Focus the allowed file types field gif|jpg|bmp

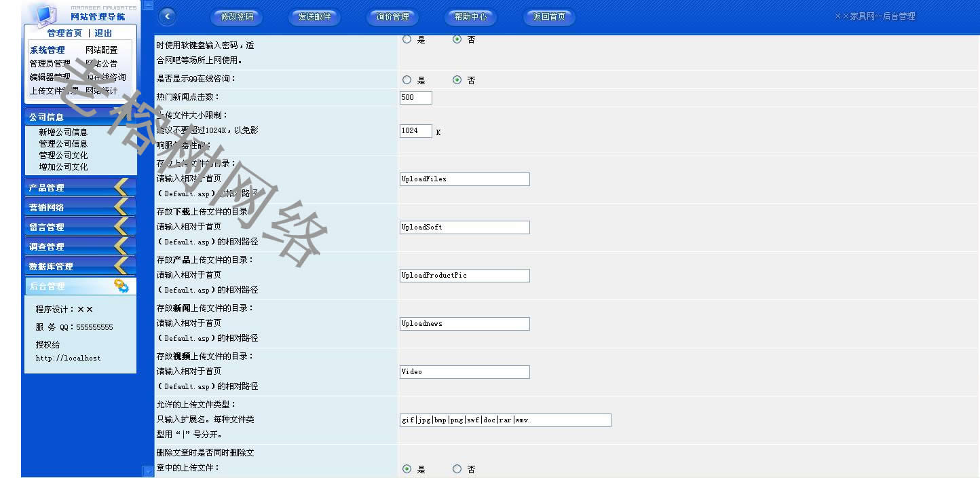click(506, 420)
